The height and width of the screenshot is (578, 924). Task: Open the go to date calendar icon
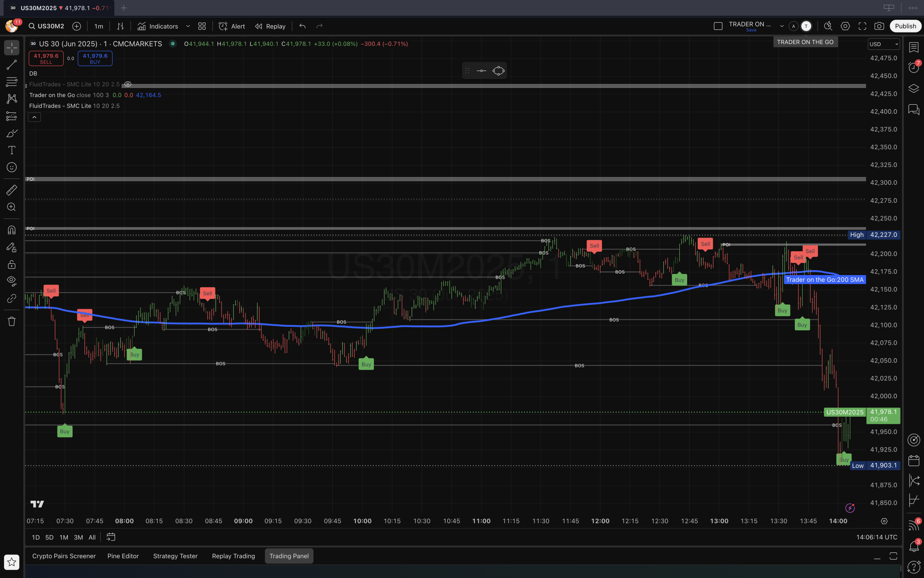[111, 537]
